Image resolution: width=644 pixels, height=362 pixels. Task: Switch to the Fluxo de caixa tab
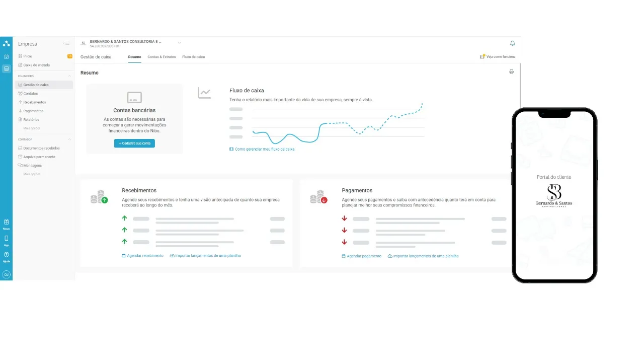(193, 57)
